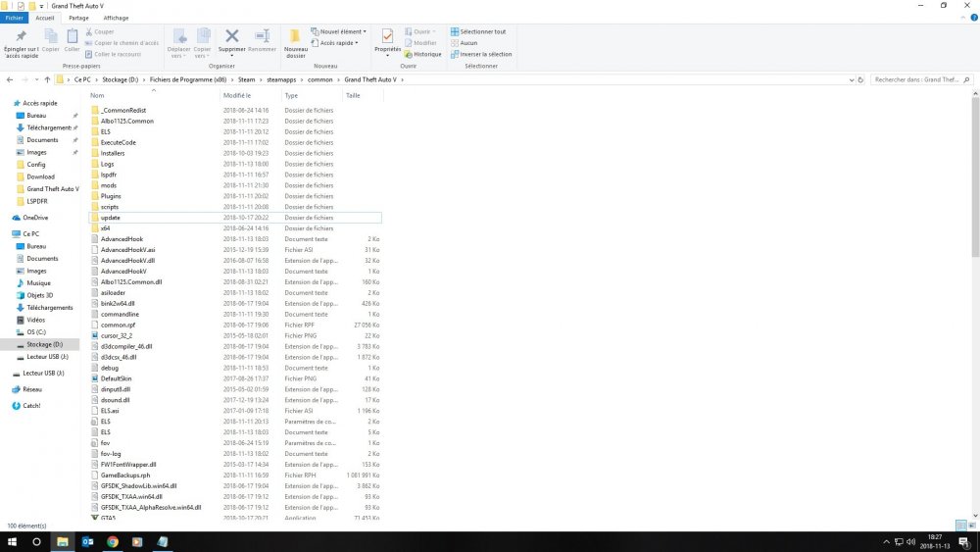Click steamapps in the breadcrumb path
The height and width of the screenshot is (552, 980).
click(x=281, y=80)
